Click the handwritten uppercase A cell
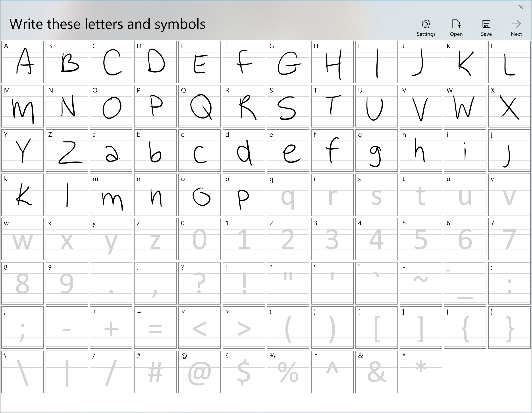This screenshot has height=413, width=532. pos(23,62)
